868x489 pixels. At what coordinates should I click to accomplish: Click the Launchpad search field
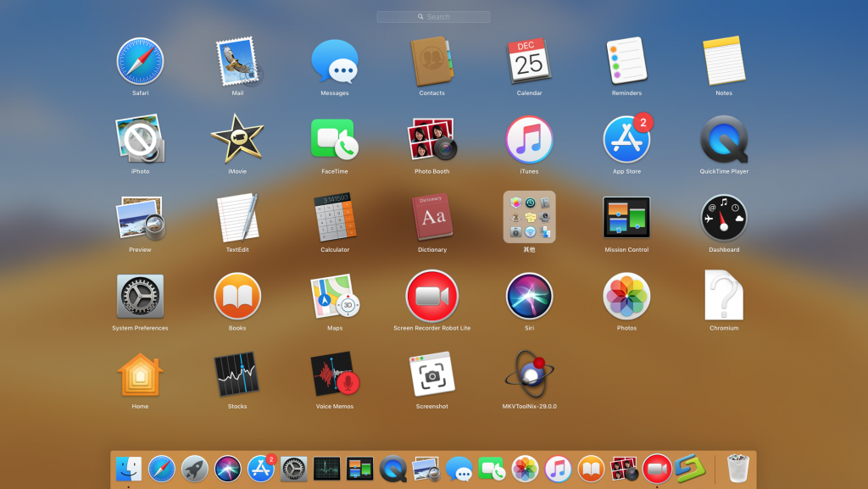(x=433, y=16)
